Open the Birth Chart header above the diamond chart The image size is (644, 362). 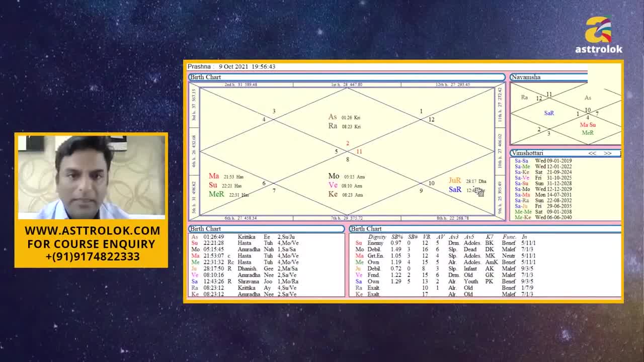click(x=347, y=77)
